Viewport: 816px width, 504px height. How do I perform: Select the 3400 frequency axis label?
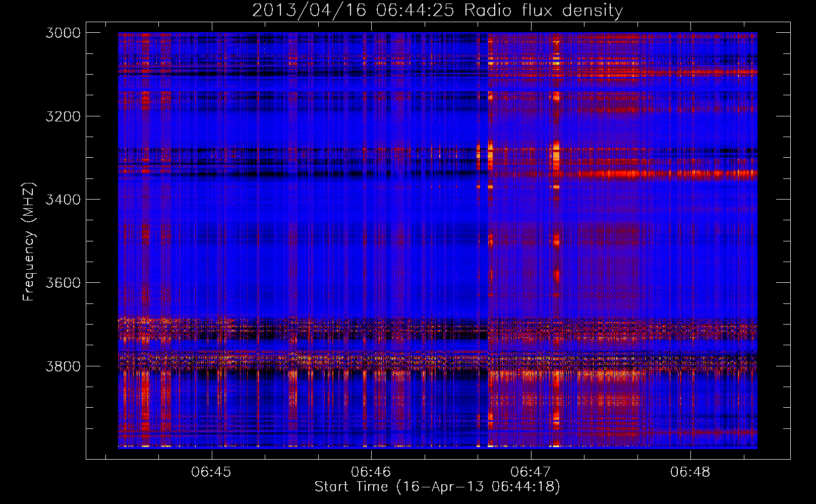(x=63, y=200)
